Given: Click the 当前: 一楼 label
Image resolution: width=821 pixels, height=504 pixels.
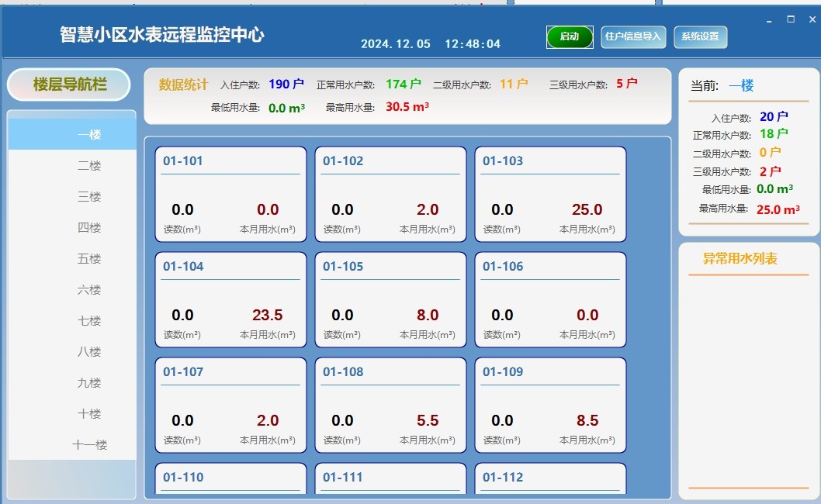Looking at the screenshot, I should point(722,86).
